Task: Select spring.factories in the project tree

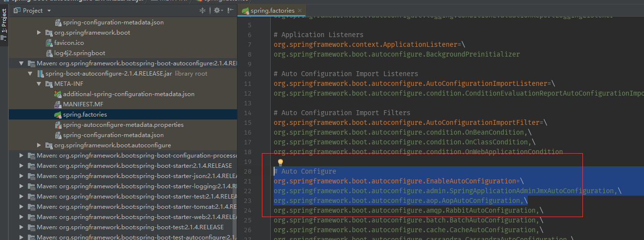Action: pyautogui.click(x=85, y=115)
